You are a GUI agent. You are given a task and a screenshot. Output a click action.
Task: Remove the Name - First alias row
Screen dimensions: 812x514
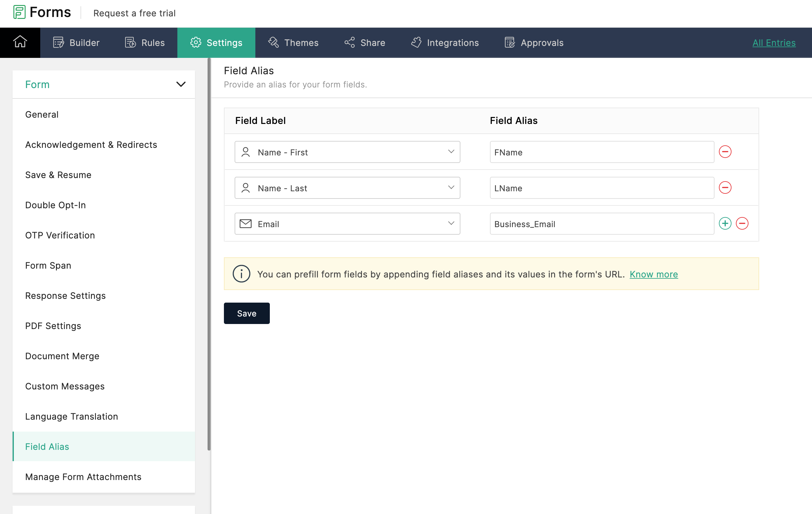725,152
